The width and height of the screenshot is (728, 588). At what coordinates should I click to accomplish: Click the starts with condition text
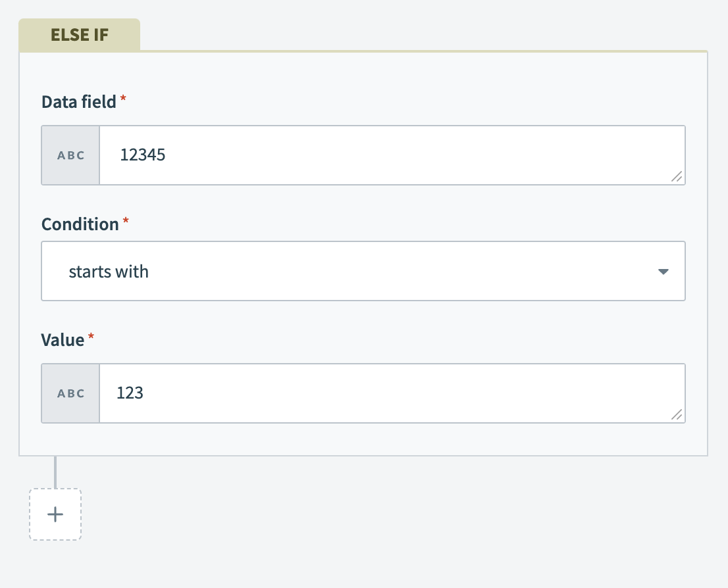(108, 271)
